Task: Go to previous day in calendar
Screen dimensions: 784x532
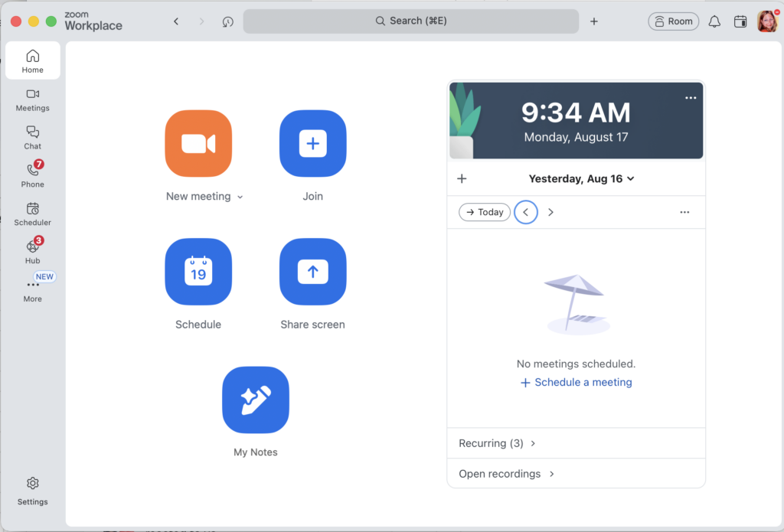Action: click(x=526, y=212)
